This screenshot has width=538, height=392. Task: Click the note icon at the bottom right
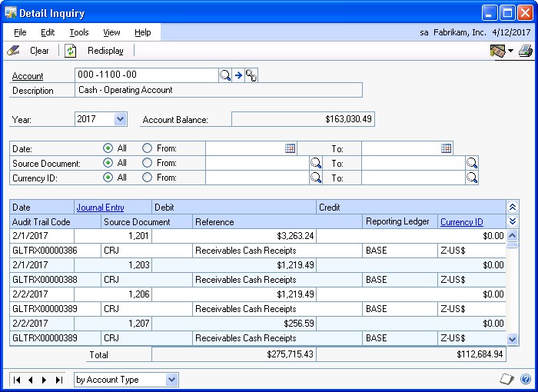(506, 379)
